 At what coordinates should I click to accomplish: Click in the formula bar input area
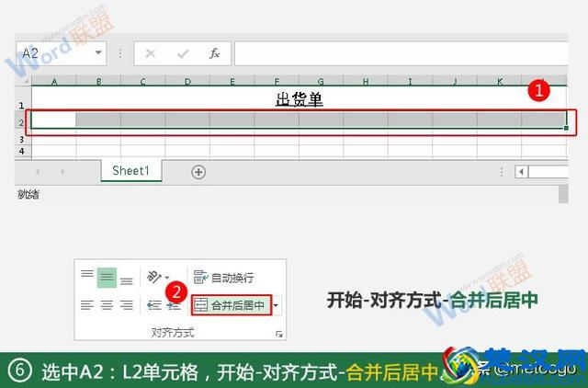click(401, 53)
